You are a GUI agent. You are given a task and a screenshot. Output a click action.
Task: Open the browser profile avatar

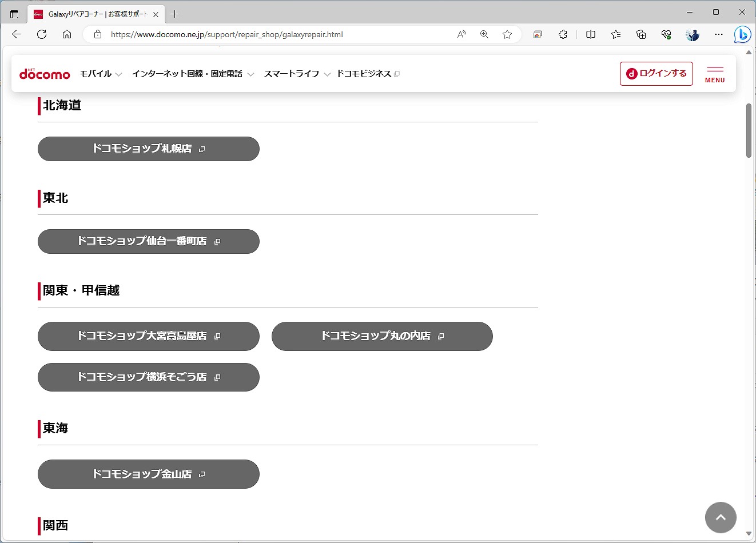click(693, 34)
